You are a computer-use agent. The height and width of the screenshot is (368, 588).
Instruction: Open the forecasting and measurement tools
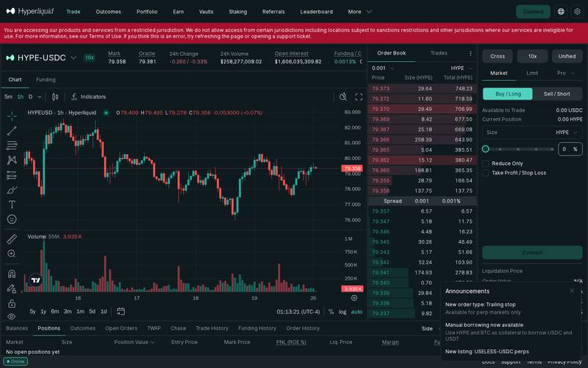point(12,175)
